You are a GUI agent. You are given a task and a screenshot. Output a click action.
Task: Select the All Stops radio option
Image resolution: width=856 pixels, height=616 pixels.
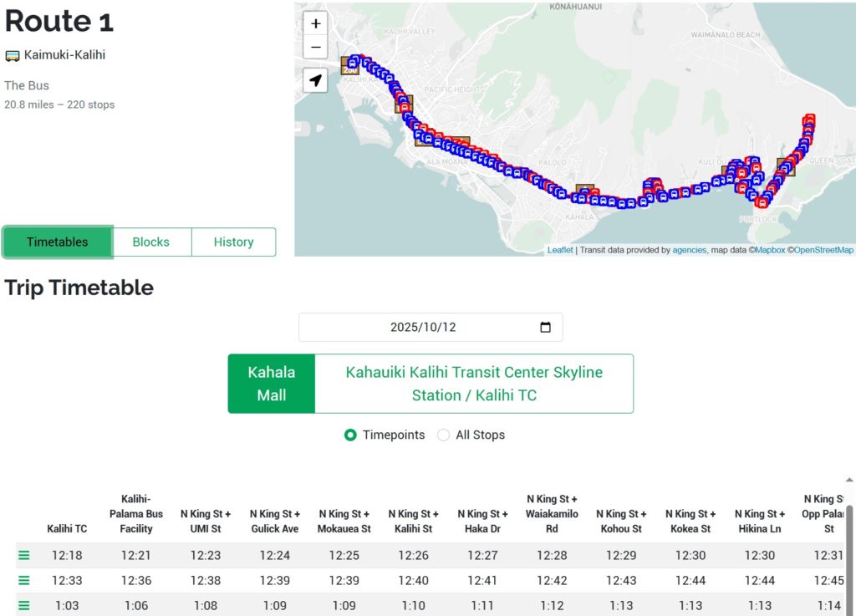pos(444,435)
